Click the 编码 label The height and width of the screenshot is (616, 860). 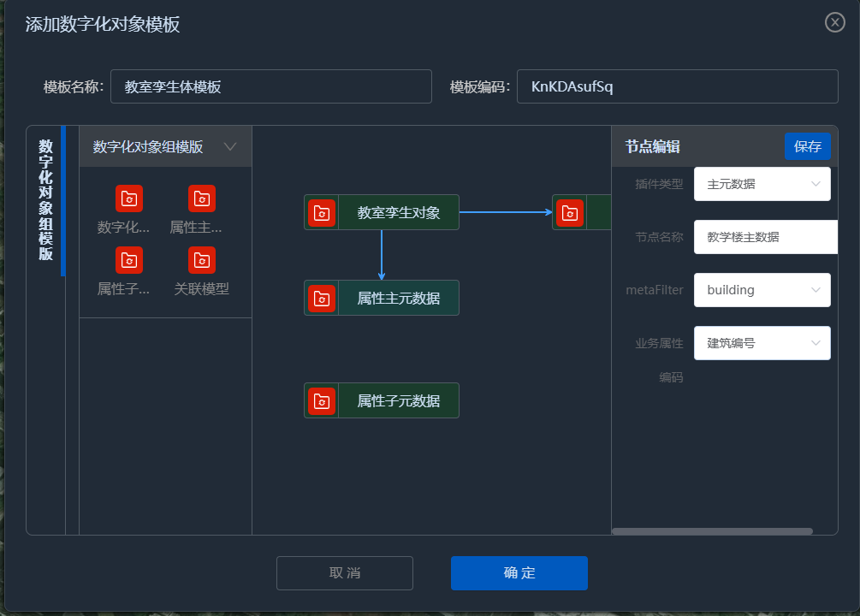click(671, 377)
